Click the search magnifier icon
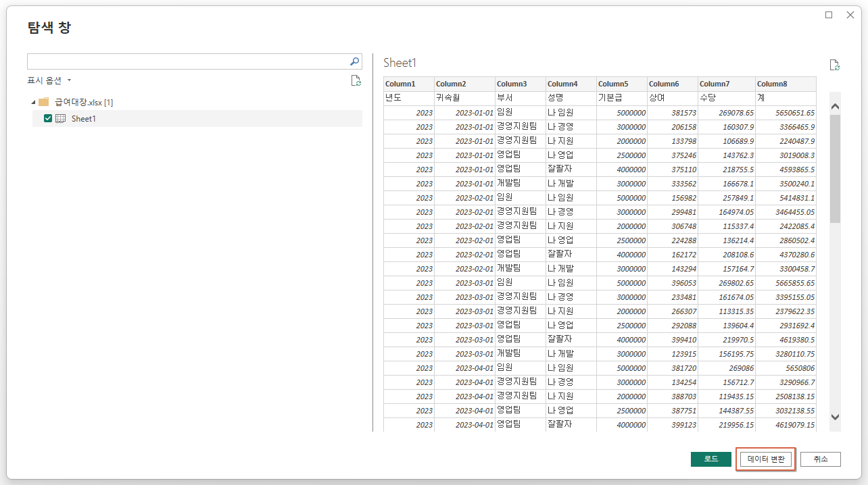The width and height of the screenshot is (868, 485). point(355,61)
